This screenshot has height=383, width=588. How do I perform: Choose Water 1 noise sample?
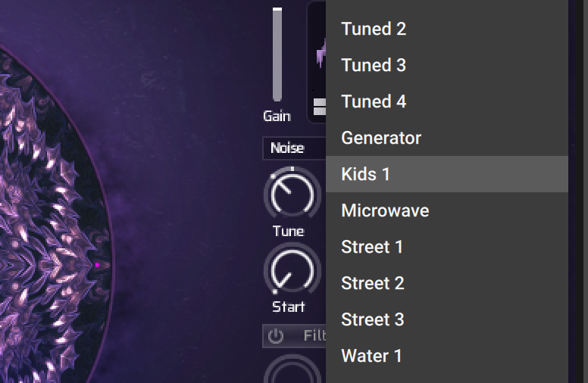446,356
